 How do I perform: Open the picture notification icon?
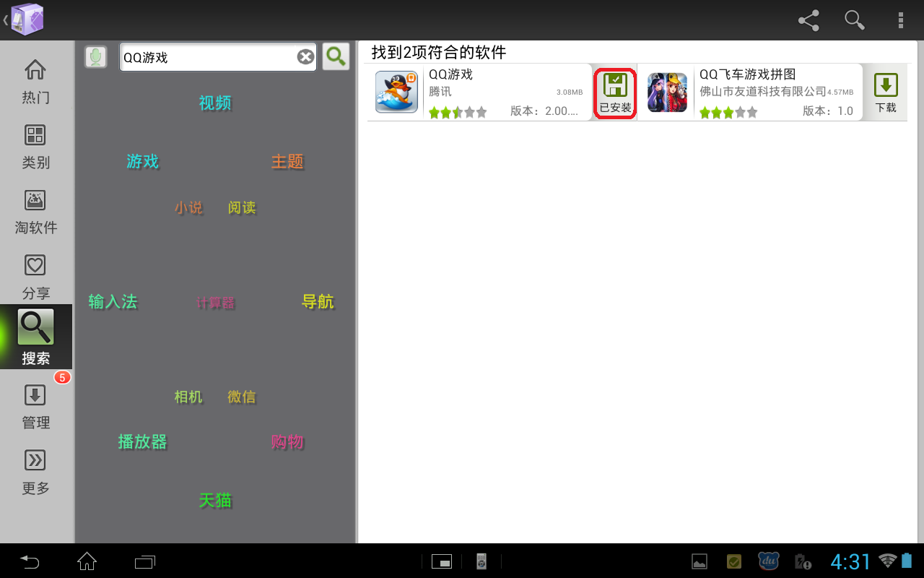(699, 561)
